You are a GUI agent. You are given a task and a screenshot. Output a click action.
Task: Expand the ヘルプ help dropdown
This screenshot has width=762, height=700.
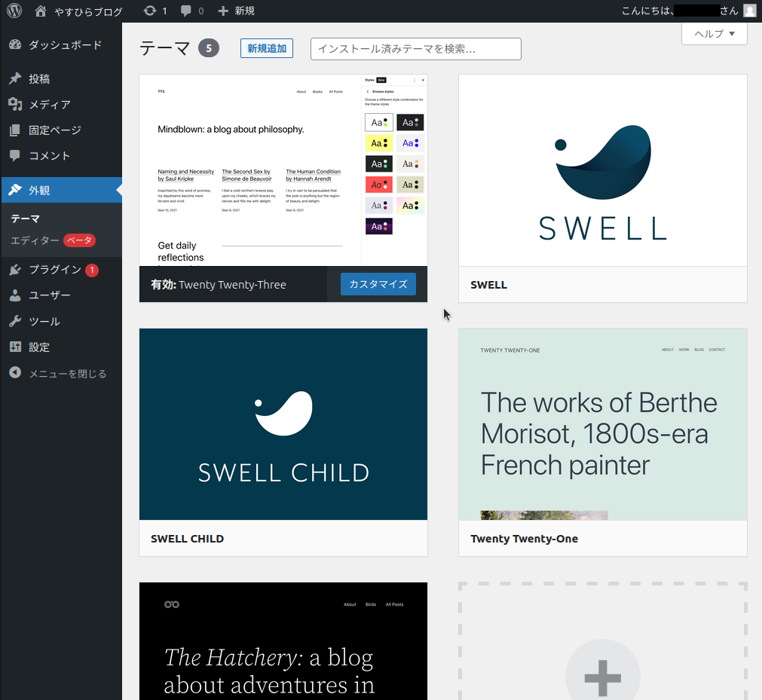click(715, 33)
